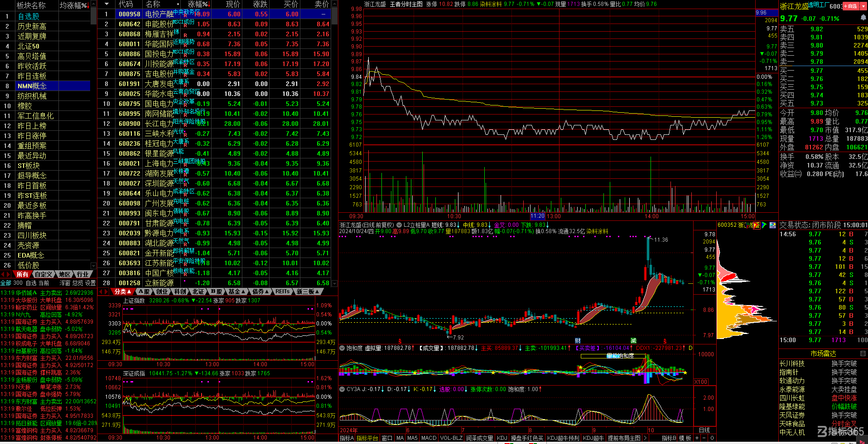Switch to the REITs tab
This screenshot has width=868, height=444.
283,291
